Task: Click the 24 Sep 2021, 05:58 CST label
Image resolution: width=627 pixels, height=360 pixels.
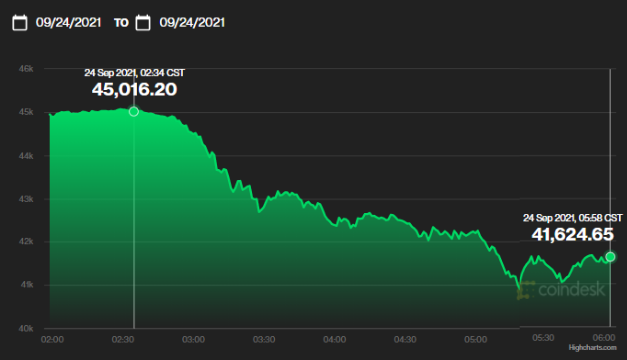Action: pos(573,218)
